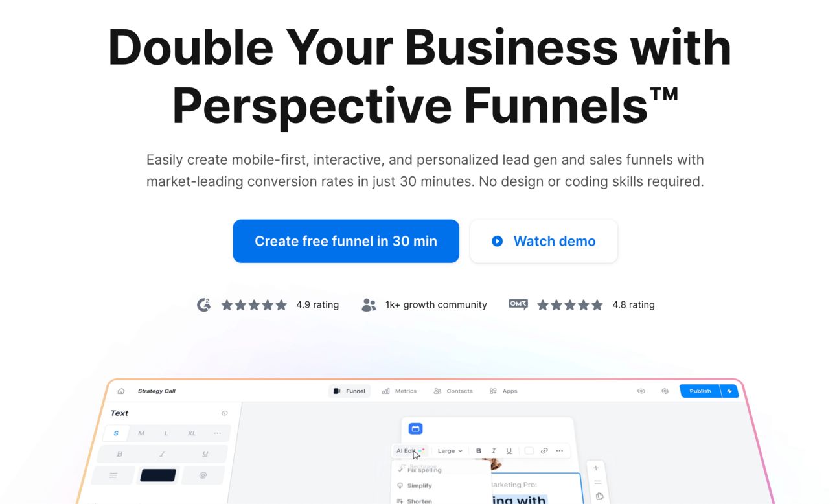Viewport: 837px width, 504px height.
Task: Apply italic in the floating toolbar
Action: [x=494, y=451]
